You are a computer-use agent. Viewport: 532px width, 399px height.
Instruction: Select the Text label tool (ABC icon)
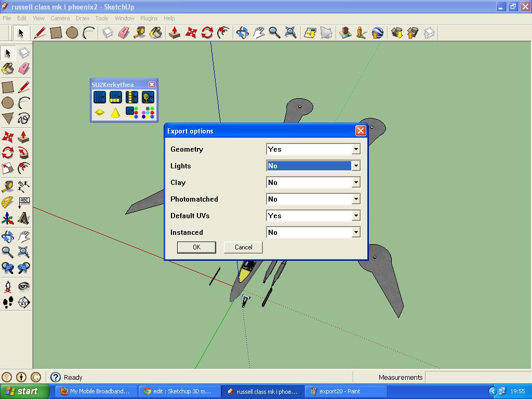[x=24, y=202]
